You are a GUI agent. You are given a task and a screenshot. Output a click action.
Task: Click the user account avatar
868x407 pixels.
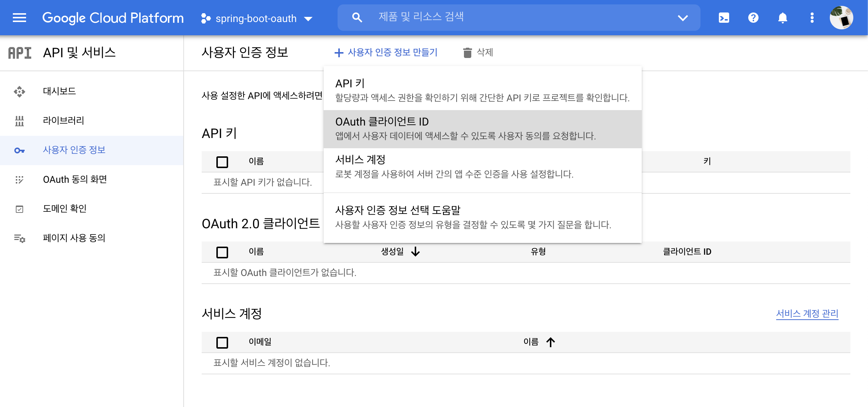point(841,18)
